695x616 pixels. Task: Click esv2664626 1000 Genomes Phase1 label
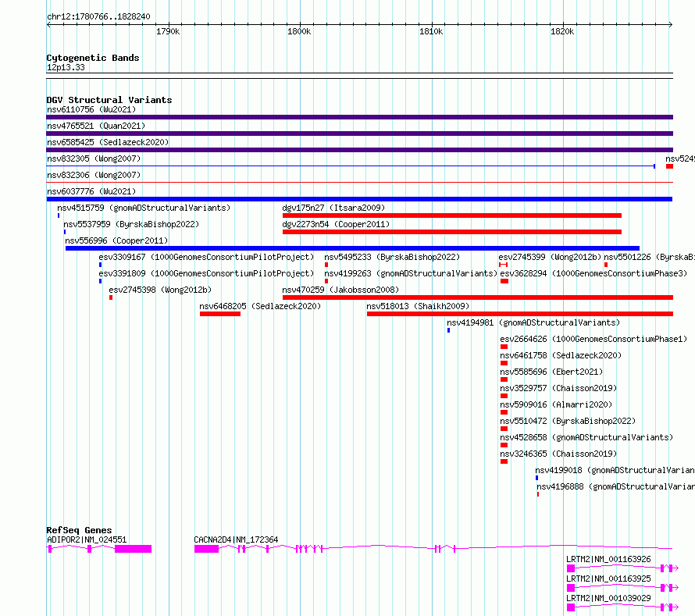593,339
